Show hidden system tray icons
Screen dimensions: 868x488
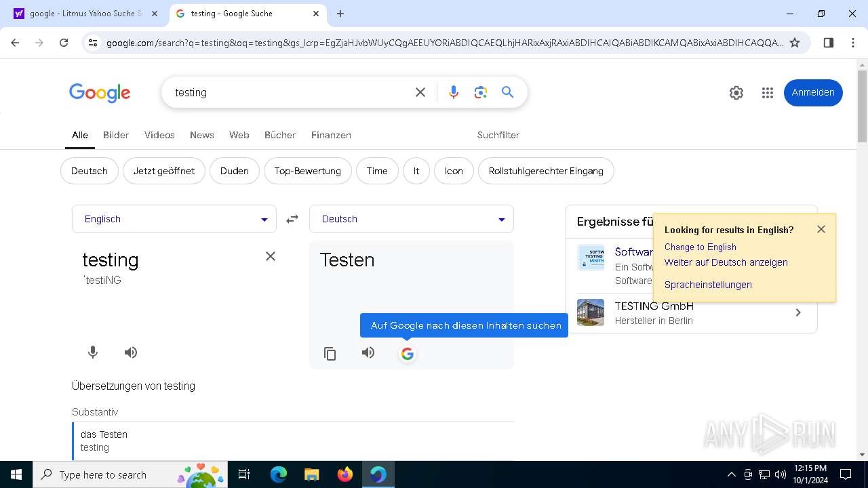(x=731, y=474)
